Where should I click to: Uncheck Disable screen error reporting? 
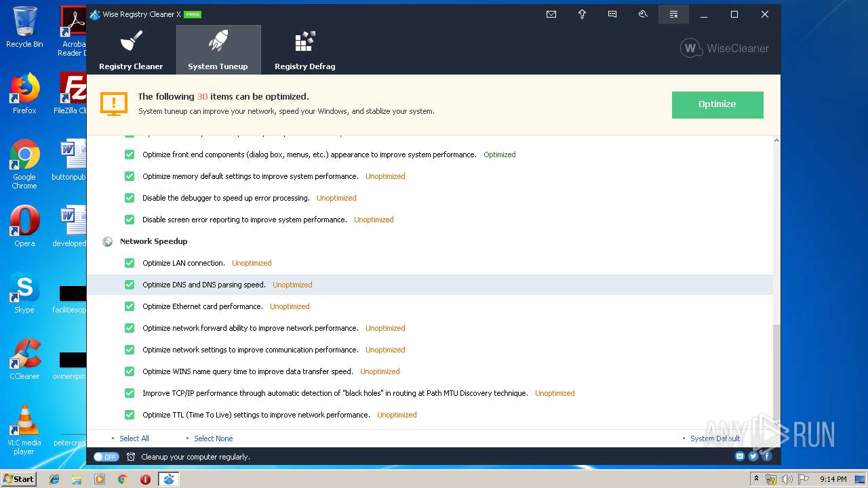[x=130, y=220]
